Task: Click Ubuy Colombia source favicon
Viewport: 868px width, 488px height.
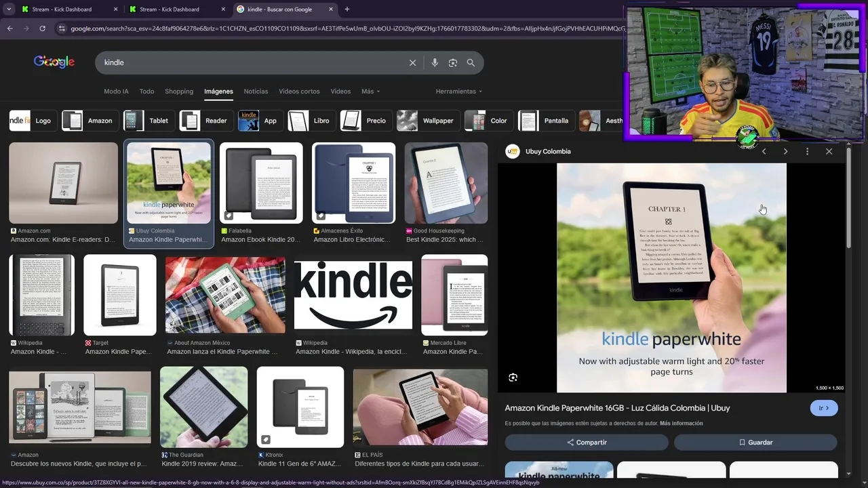Action: [x=513, y=151]
